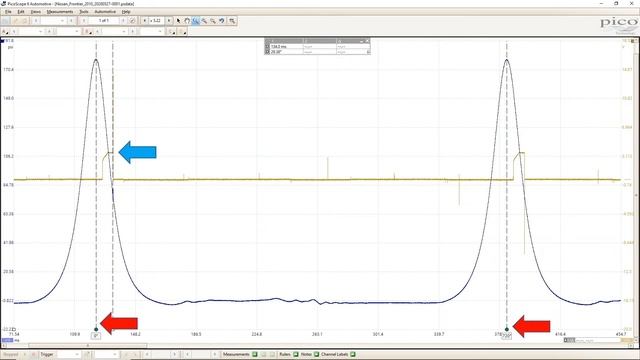
Task: Decrease horizontal zoom with left arrow
Action: point(144,20)
